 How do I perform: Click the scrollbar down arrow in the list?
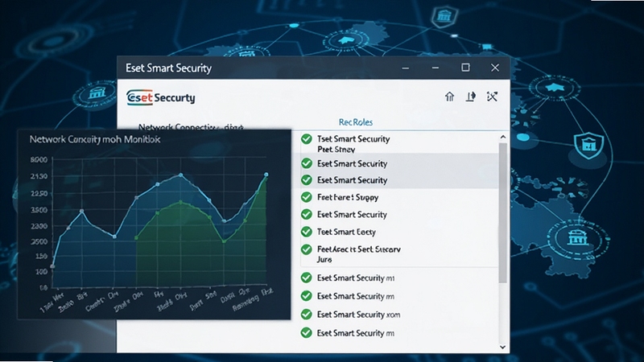(x=502, y=348)
